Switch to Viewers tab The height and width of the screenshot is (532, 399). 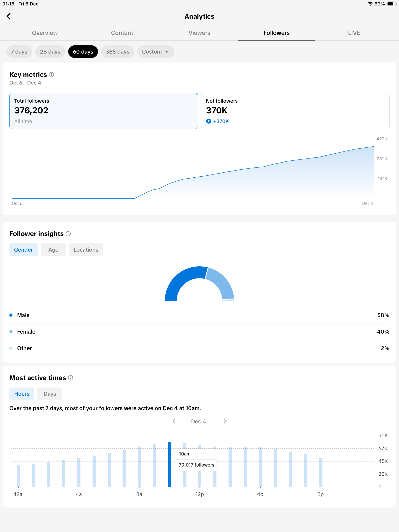pos(199,33)
